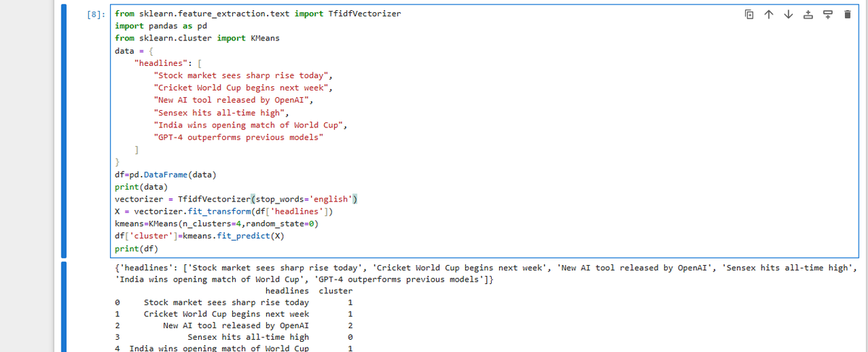The width and height of the screenshot is (868, 352).
Task: Click the df=pd.DataFrame(data) line
Action: (166, 175)
